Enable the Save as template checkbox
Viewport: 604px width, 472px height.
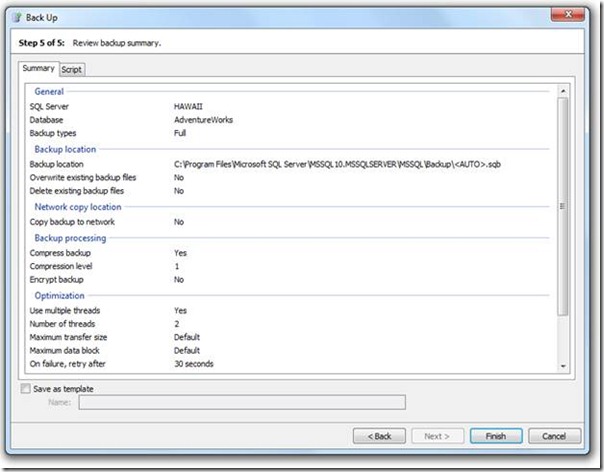(25, 388)
